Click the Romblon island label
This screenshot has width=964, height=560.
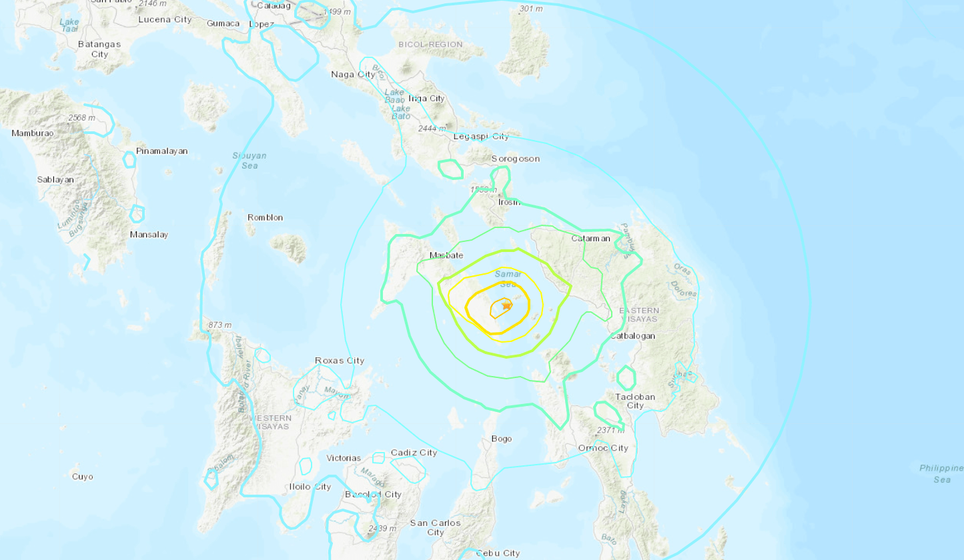[x=266, y=217]
